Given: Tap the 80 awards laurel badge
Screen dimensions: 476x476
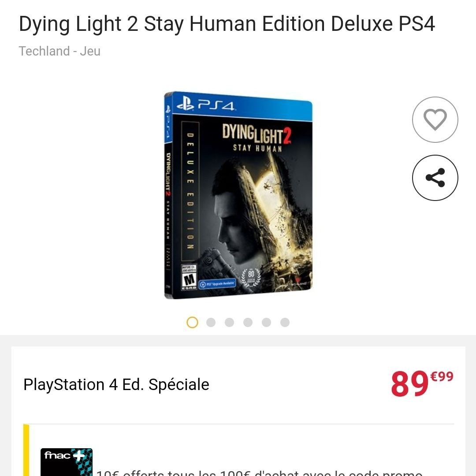Looking at the screenshot, I should click(251, 277).
